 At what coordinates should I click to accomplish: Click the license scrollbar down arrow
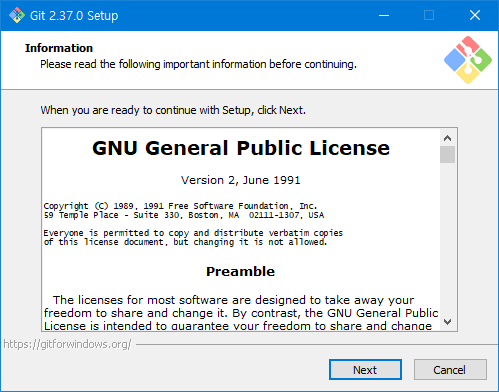pyautogui.click(x=447, y=322)
